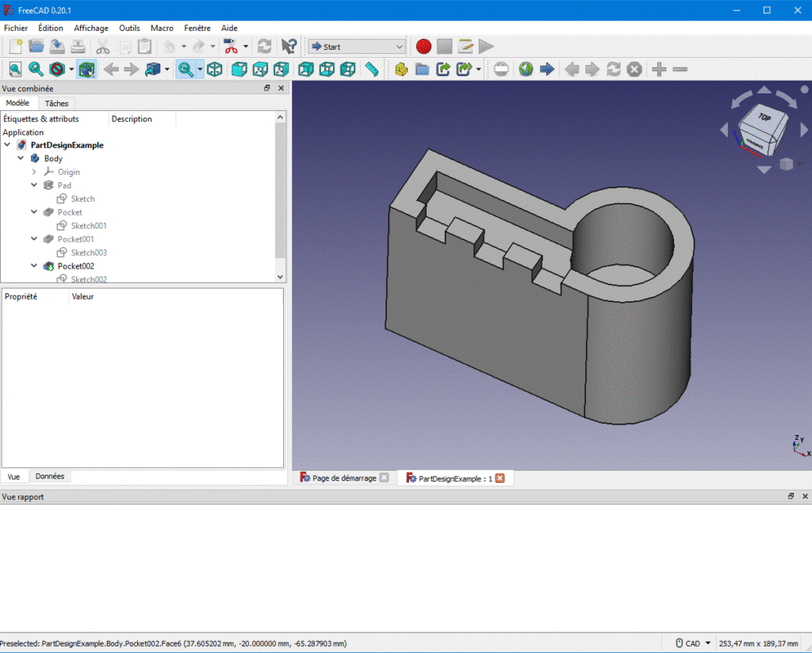Viewport: 812px width, 653px height.
Task: Select Sketch001 in the model tree
Action: coord(89,226)
